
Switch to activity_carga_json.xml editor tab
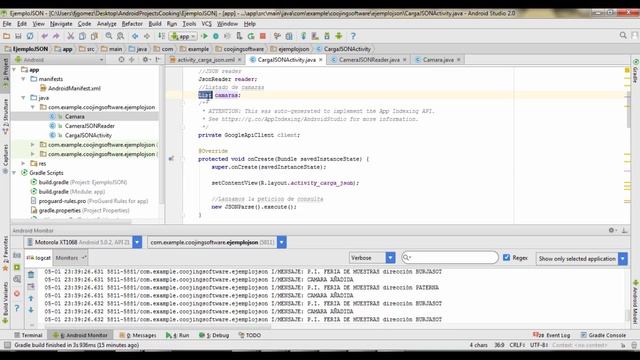[206, 60]
